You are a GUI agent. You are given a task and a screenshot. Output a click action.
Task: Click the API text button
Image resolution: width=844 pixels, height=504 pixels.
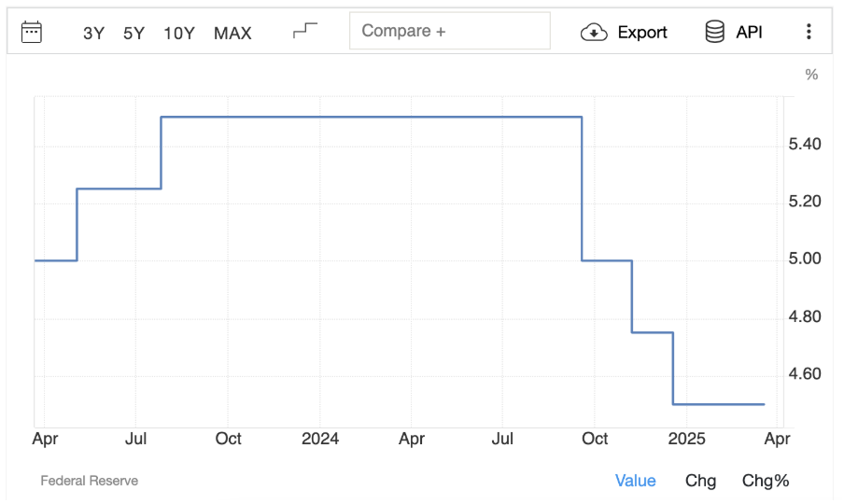point(749,32)
